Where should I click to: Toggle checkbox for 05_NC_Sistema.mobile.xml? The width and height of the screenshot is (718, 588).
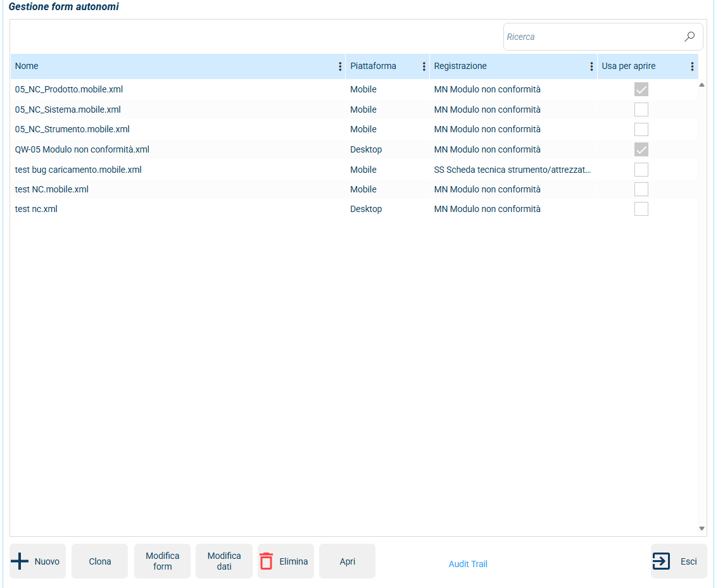click(x=641, y=109)
